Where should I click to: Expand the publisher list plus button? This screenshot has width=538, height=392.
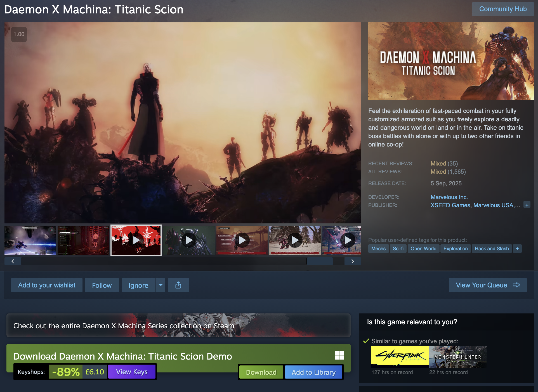coord(527,205)
